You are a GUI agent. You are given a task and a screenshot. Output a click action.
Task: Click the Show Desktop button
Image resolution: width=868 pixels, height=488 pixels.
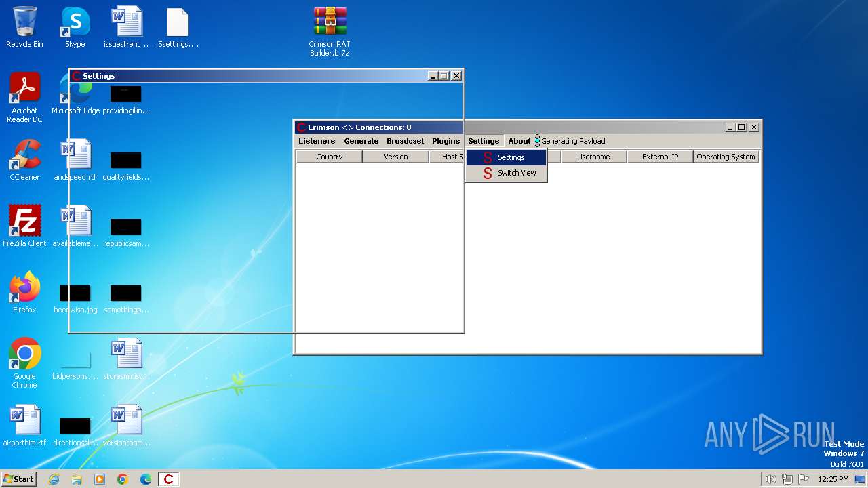(x=861, y=479)
